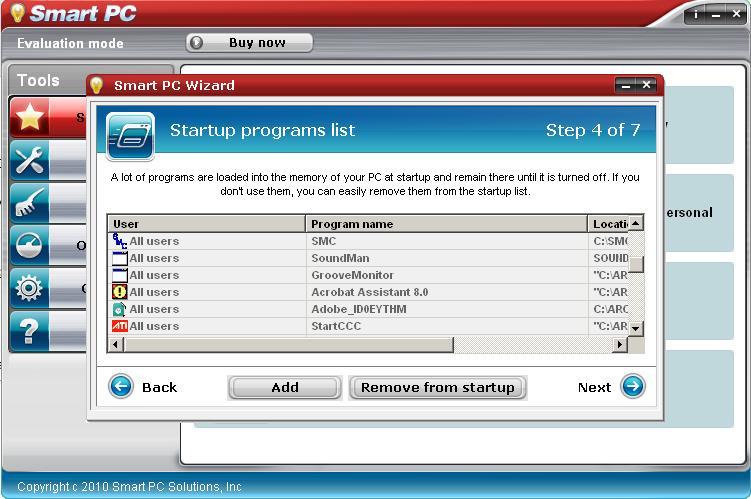Click the horizontal scroll left arrow
This screenshot has height=499, width=751.
pyautogui.click(x=115, y=344)
